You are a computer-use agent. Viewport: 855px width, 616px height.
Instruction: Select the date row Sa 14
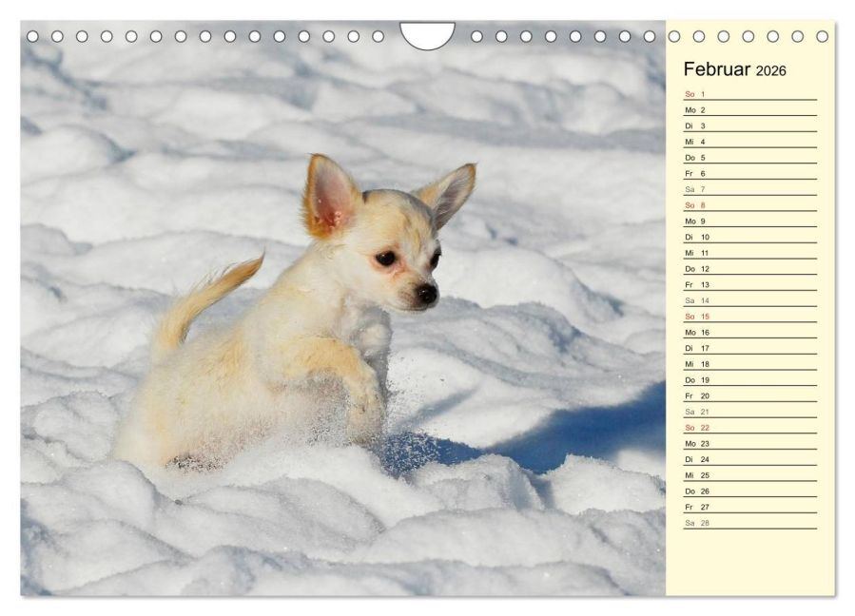[x=750, y=300]
